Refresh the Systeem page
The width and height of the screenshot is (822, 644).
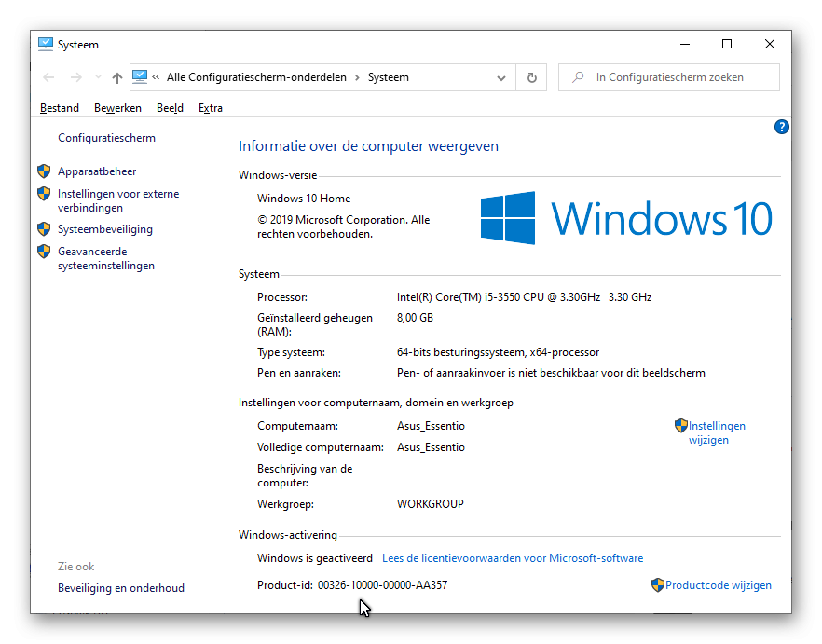click(x=531, y=77)
